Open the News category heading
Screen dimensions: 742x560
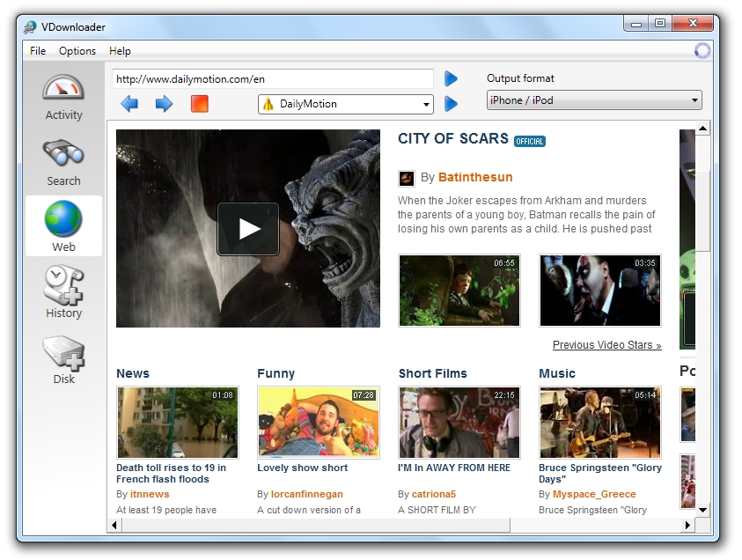point(133,373)
